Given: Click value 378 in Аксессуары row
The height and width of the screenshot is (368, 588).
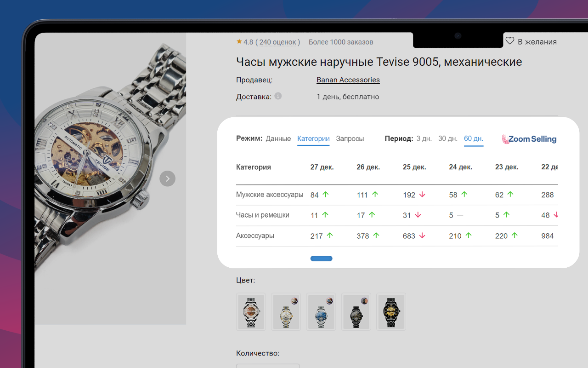Looking at the screenshot, I should click(x=363, y=236).
